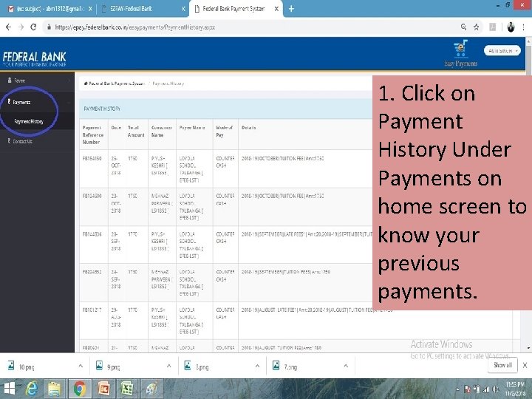
Task: Open the user name dropdown in header
Action: click(502, 50)
